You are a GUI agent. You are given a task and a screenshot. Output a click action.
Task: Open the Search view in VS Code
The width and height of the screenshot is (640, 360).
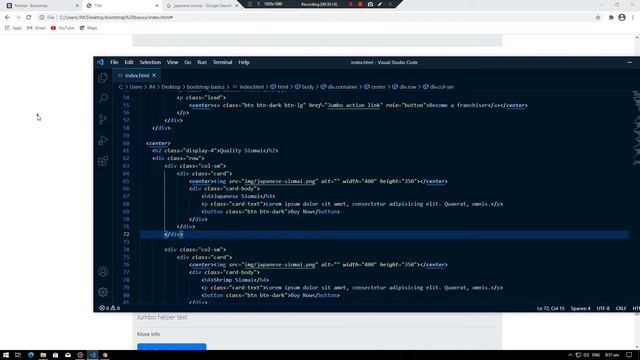(103, 98)
